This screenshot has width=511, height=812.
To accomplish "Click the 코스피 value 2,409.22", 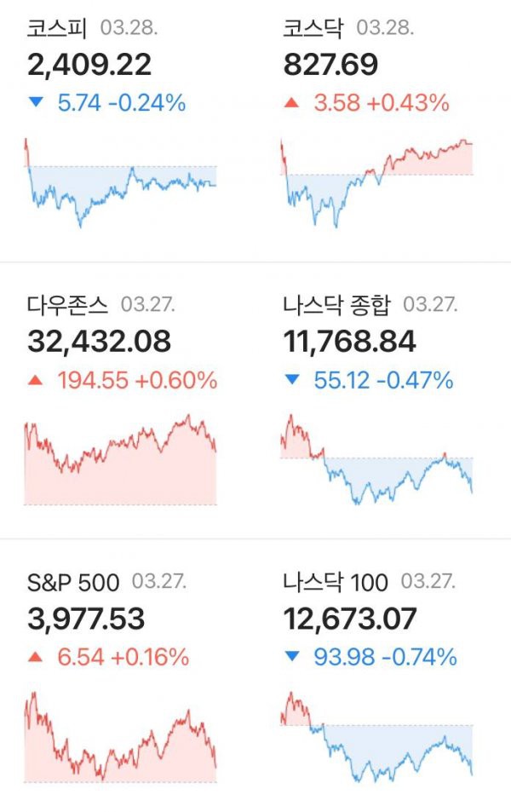I will pyautogui.click(x=89, y=65).
